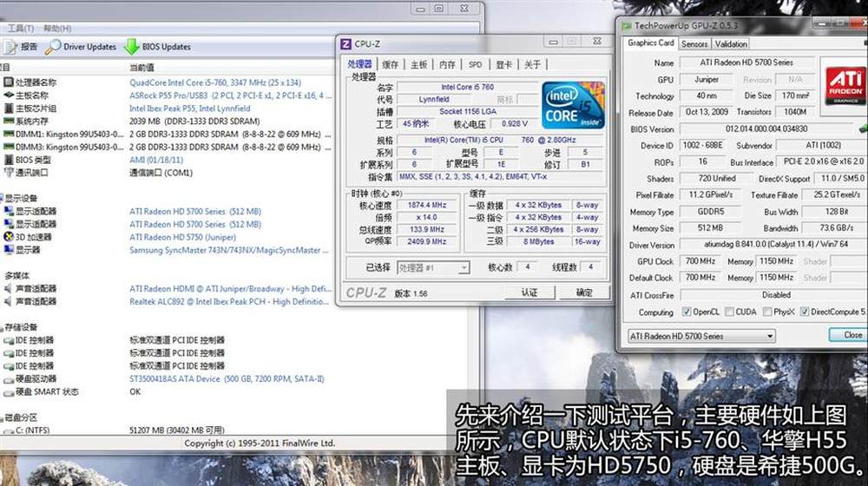Click the Driver Version field in GPU-Z

(x=775, y=245)
